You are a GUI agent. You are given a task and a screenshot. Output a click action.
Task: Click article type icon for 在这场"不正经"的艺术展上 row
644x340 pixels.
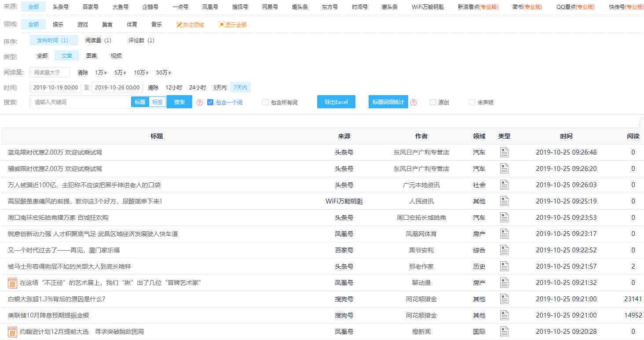(x=504, y=283)
